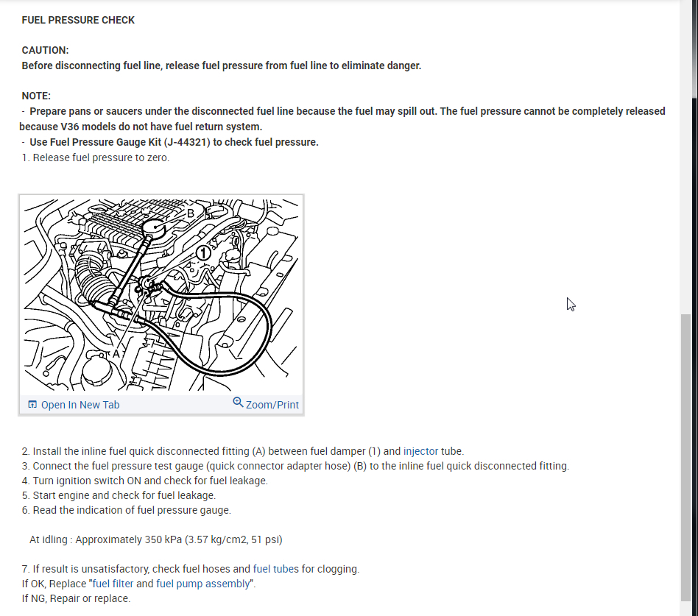Follow the fuel tubes link
The height and width of the screenshot is (616, 698).
coord(275,569)
